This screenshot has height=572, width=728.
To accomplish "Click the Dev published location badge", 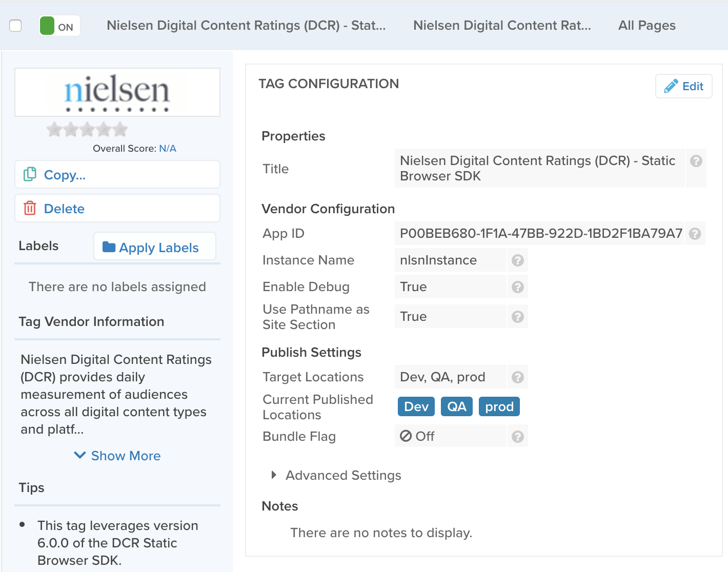I will (x=416, y=406).
